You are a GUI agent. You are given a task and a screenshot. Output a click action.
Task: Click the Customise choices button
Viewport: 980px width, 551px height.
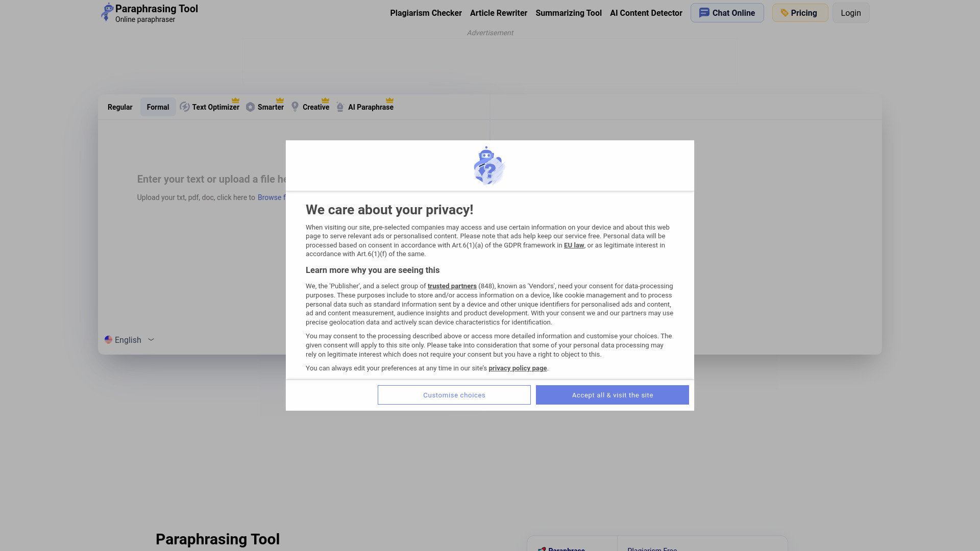454,395
